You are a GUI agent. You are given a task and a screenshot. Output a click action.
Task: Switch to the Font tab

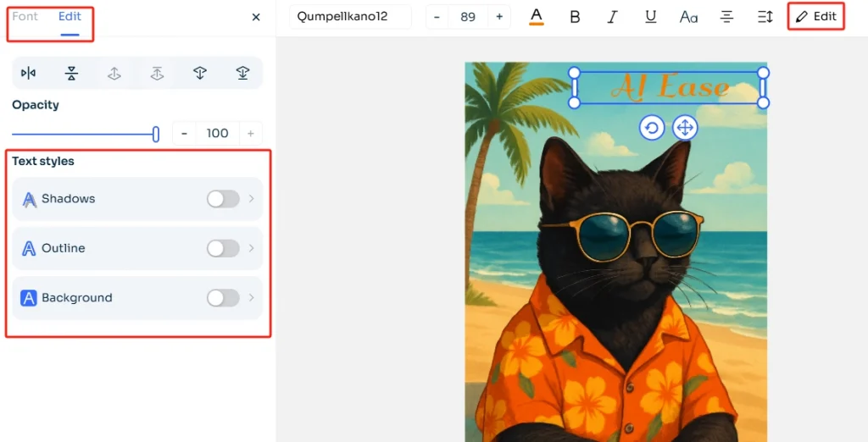(x=25, y=17)
